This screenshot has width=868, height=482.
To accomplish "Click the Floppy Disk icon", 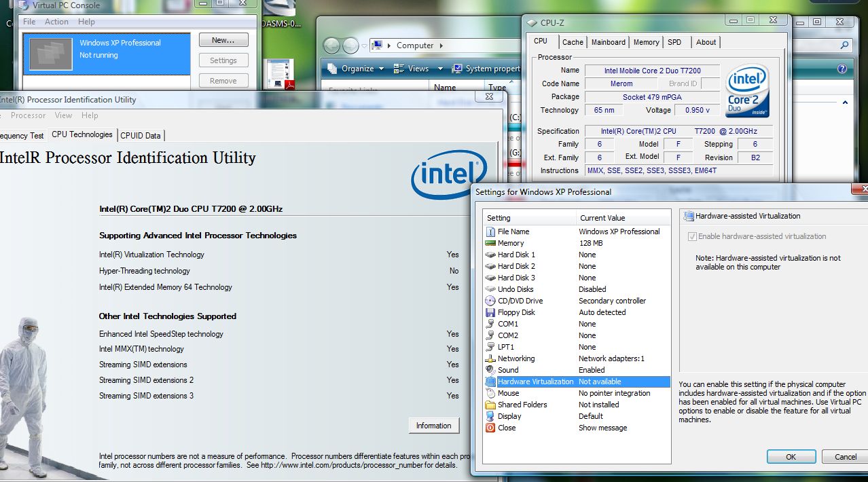I will (x=490, y=312).
